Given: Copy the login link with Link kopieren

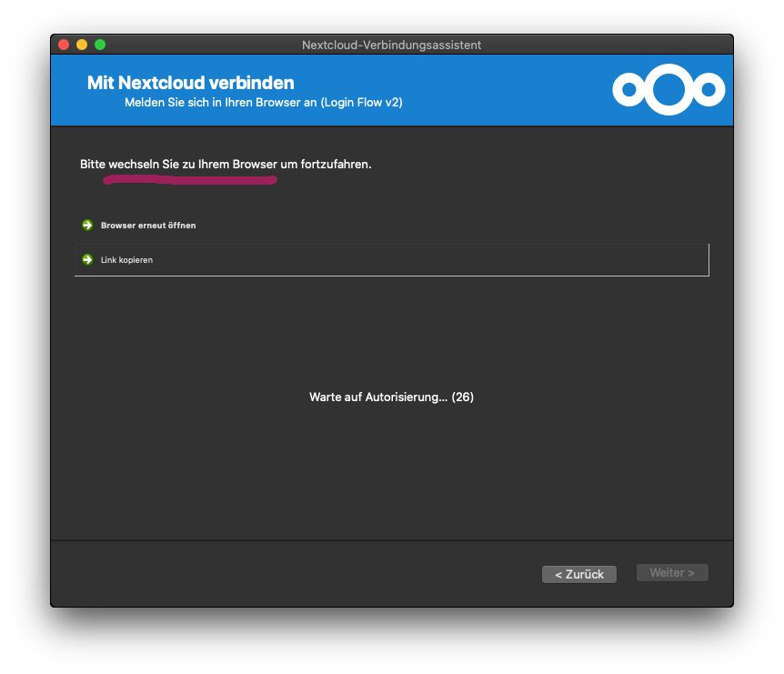Looking at the screenshot, I should click(391, 259).
